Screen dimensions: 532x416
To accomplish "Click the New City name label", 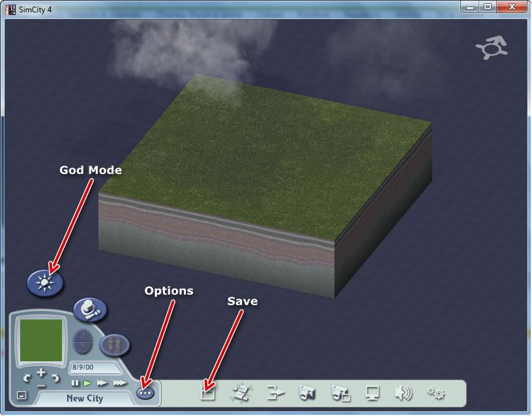I will [85, 398].
